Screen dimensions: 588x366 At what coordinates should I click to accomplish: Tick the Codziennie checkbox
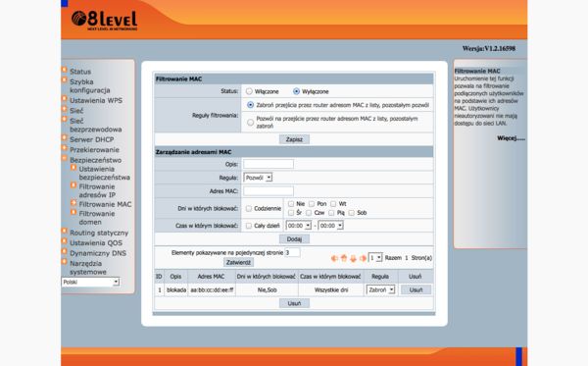click(x=249, y=208)
